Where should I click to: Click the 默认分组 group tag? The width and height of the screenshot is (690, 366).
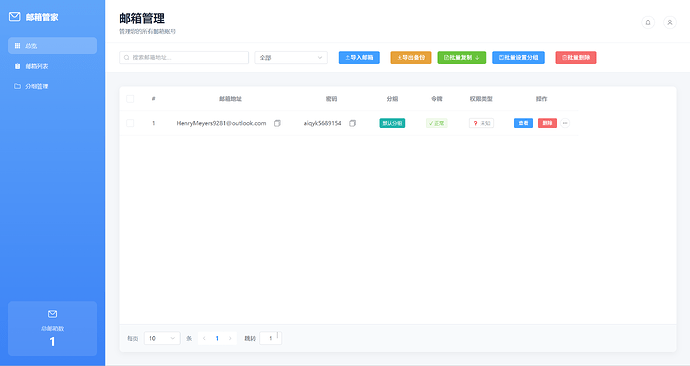392,123
